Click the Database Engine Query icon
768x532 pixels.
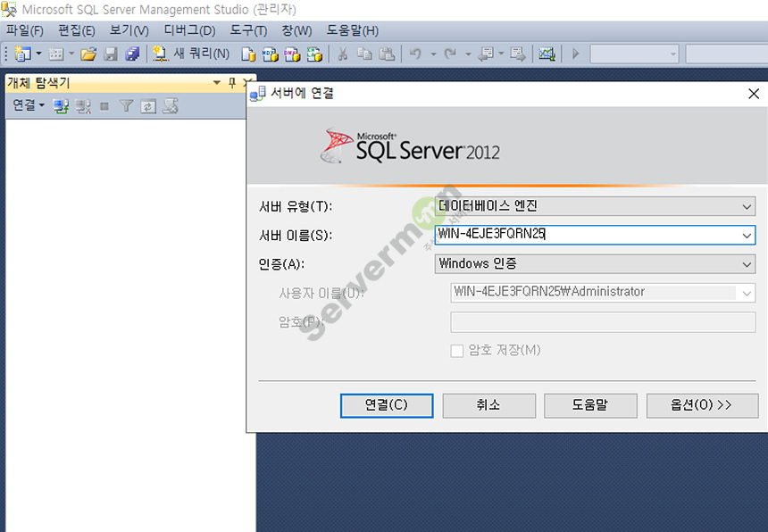click(x=248, y=54)
